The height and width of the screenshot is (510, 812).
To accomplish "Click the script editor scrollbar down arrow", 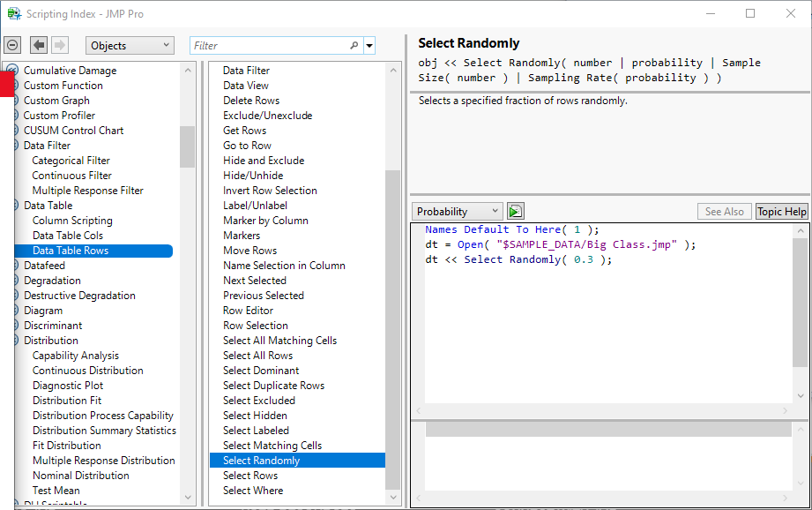I will click(800, 396).
